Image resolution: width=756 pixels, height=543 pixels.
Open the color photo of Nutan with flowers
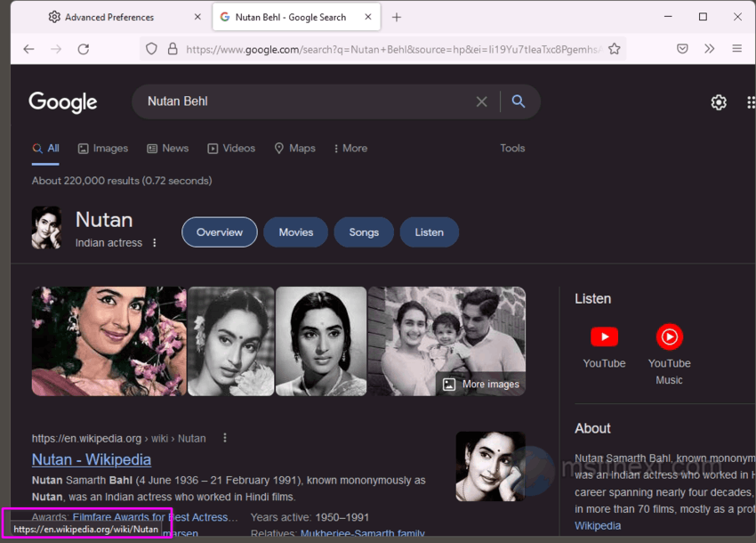[x=109, y=341]
